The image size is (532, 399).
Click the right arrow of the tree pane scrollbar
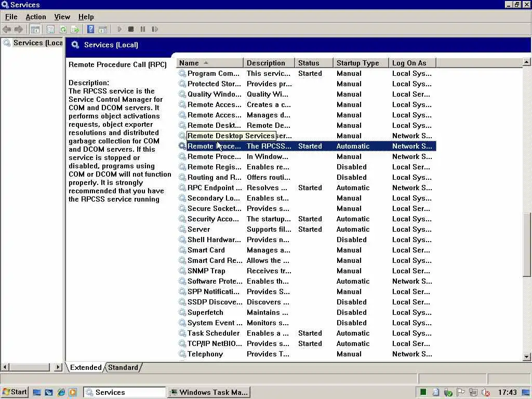pyautogui.click(x=58, y=367)
